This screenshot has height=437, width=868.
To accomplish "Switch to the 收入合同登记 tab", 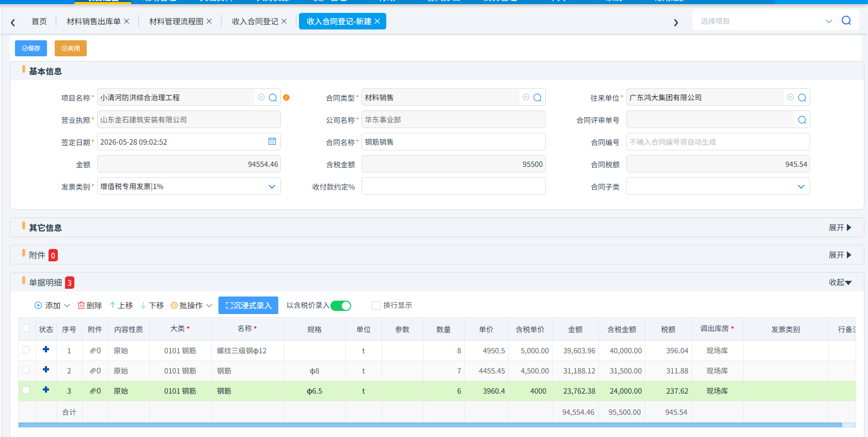I will point(255,21).
